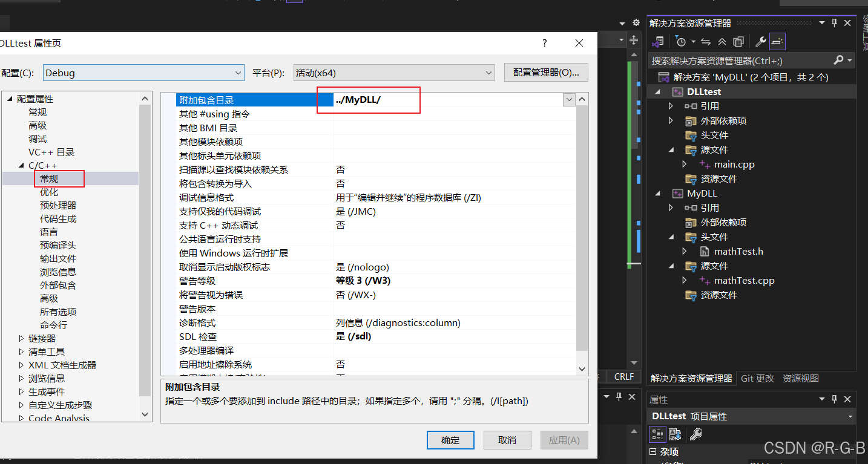Expand main.cpp node arrow

[x=685, y=164]
